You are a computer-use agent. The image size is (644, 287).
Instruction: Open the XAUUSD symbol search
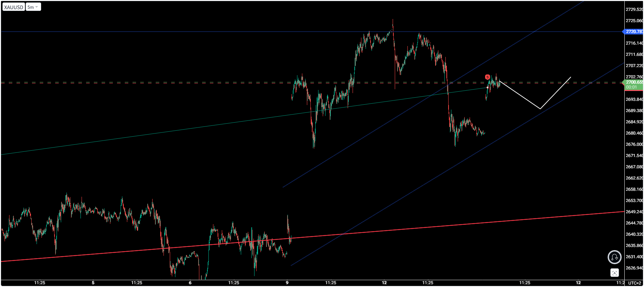coord(14,7)
